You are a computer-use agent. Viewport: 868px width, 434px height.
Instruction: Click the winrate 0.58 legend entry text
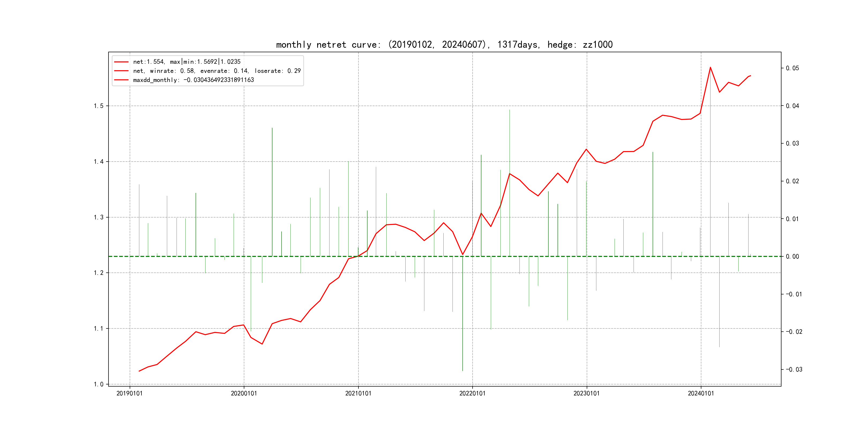pos(217,71)
